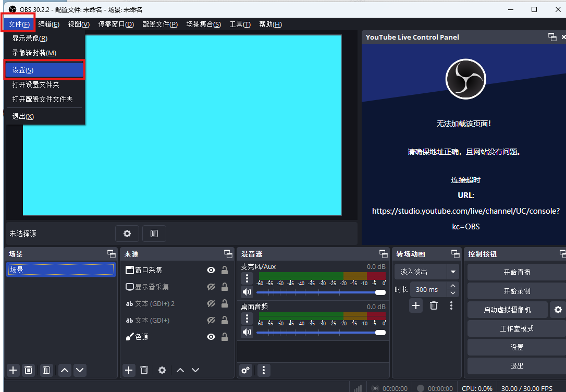Open virtual camera settings gear icon

click(558, 310)
